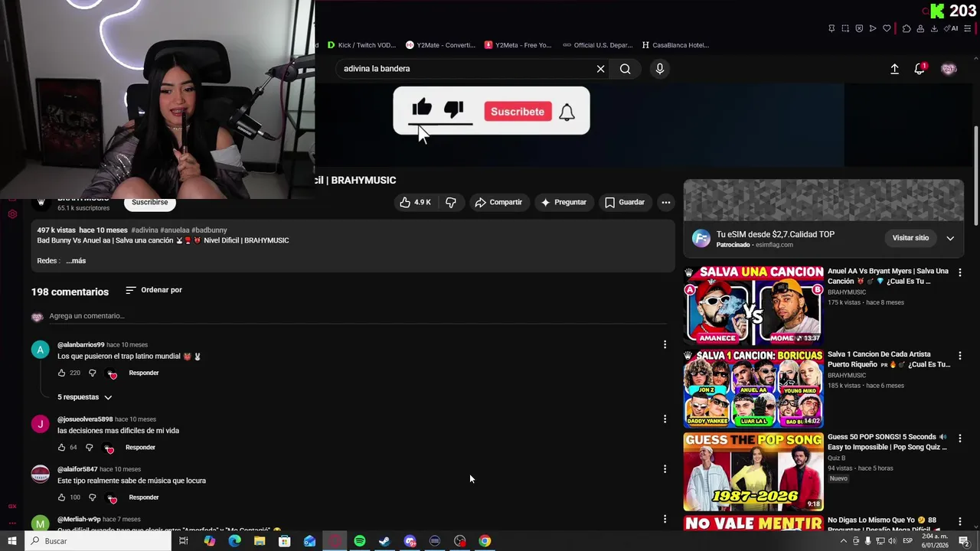Start voice search with the microphone icon
The width and height of the screenshot is (980, 551).
(660, 69)
